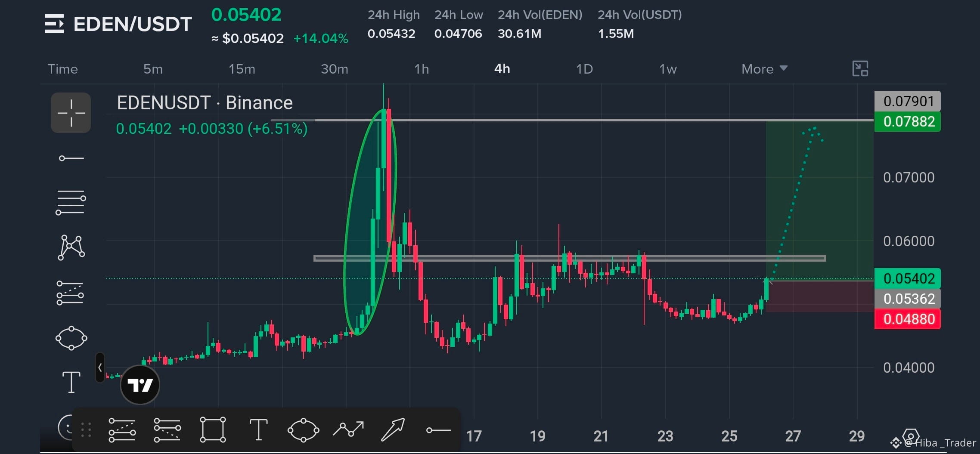Select the XABCD pattern tool
The image size is (980, 454).
[71, 247]
